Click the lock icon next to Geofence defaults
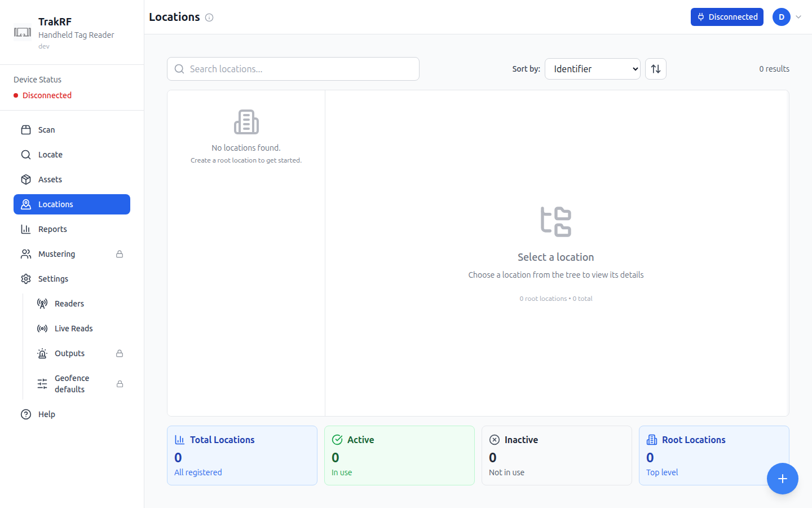The height and width of the screenshot is (508, 812). click(x=120, y=384)
